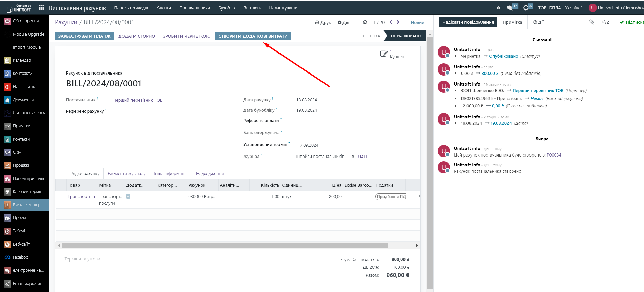
Task: Open the followers icon showing 2
Action: [605, 22]
